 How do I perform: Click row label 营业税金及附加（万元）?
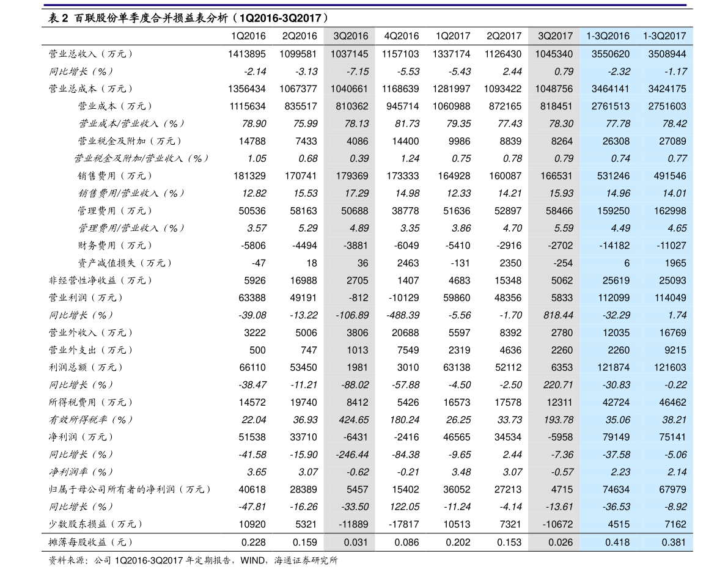click(130, 141)
